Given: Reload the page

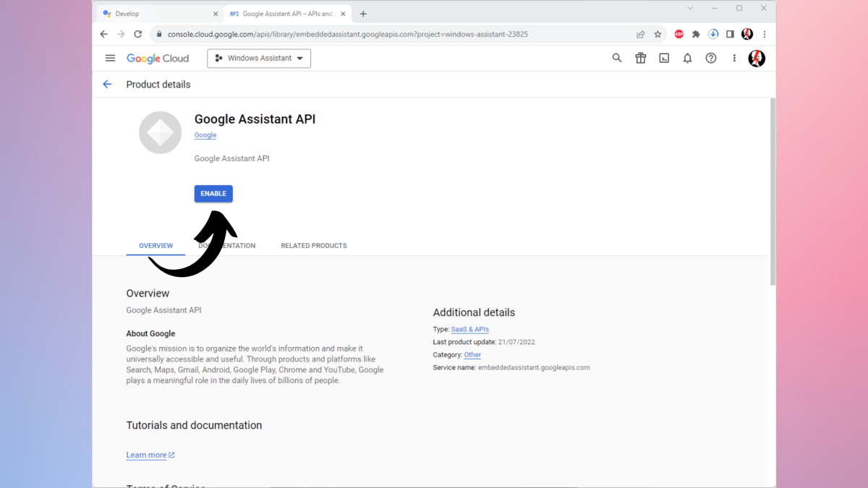Looking at the screenshot, I should (x=138, y=34).
